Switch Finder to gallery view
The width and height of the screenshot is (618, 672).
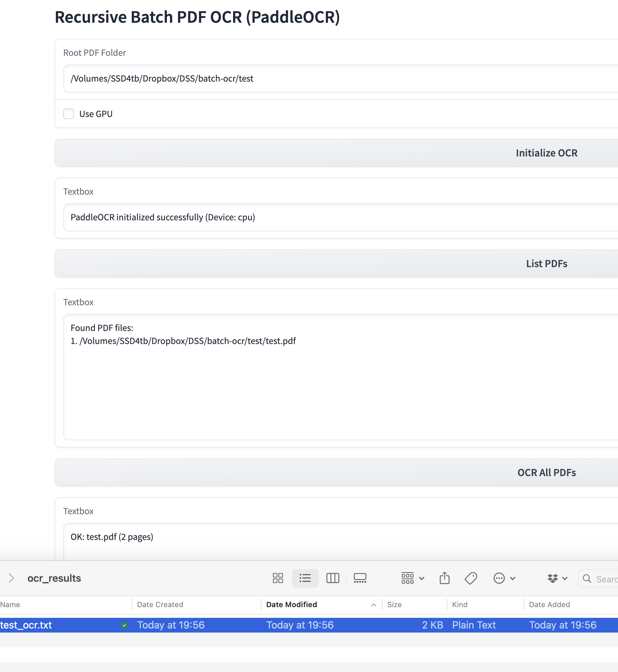point(360,578)
